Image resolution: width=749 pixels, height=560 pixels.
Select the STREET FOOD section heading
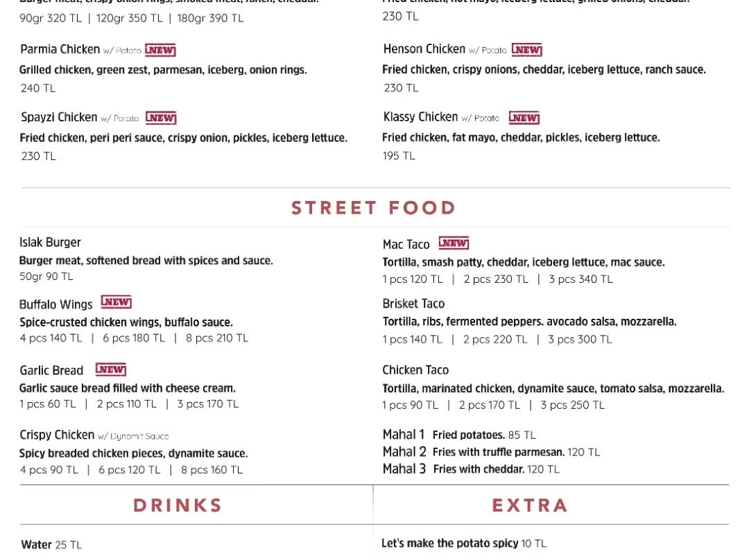373,208
